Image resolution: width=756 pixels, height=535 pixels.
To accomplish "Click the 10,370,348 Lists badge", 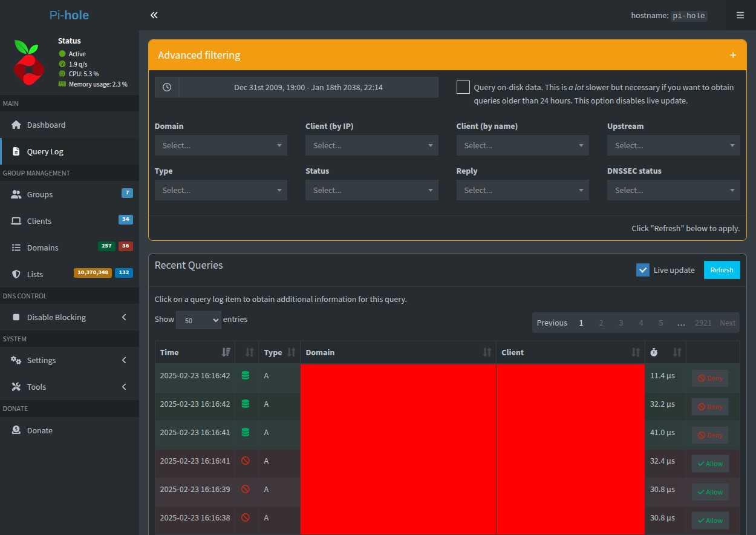I will tap(93, 273).
